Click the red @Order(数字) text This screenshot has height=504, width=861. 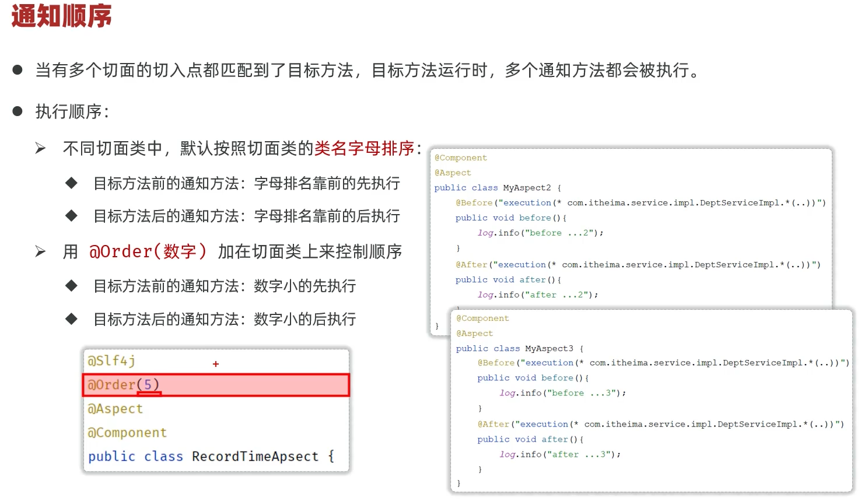click(x=148, y=251)
